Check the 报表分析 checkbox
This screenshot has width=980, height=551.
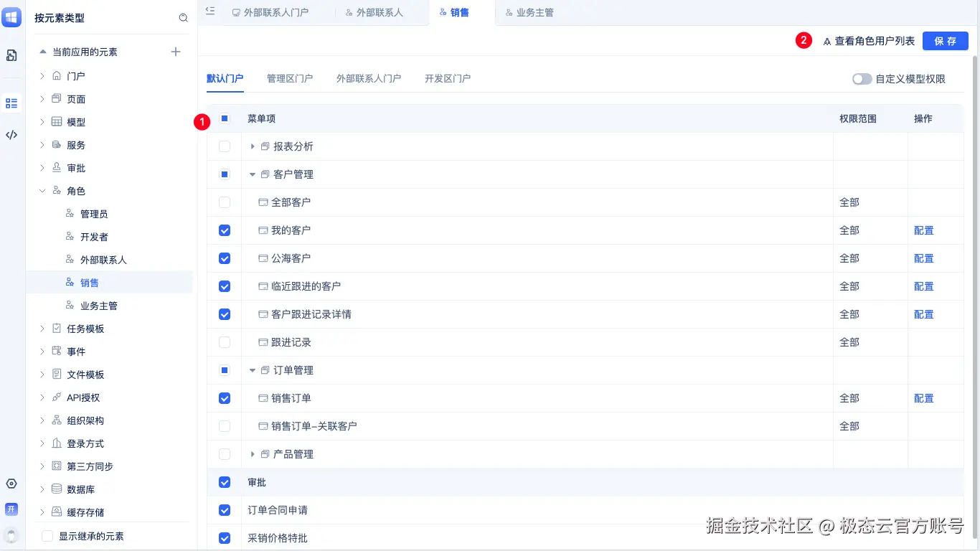click(x=225, y=146)
